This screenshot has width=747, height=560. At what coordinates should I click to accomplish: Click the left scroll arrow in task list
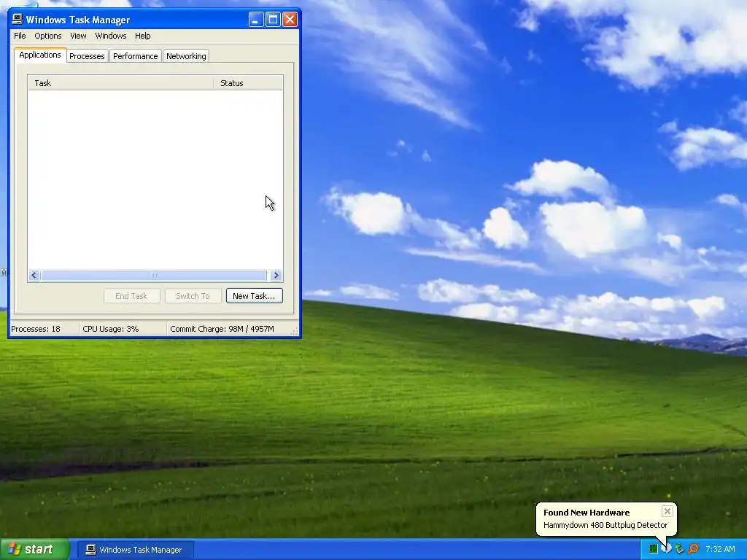pyautogui.click(x=34, y=275)
